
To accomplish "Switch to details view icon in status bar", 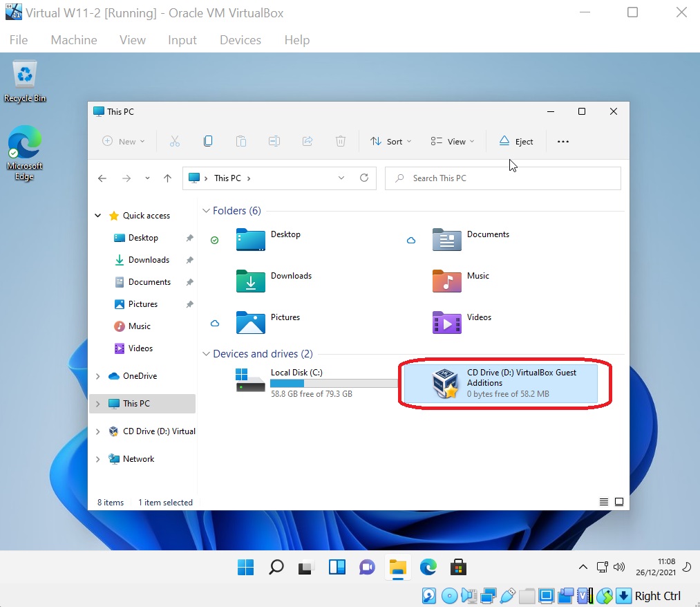I will 603,502.
